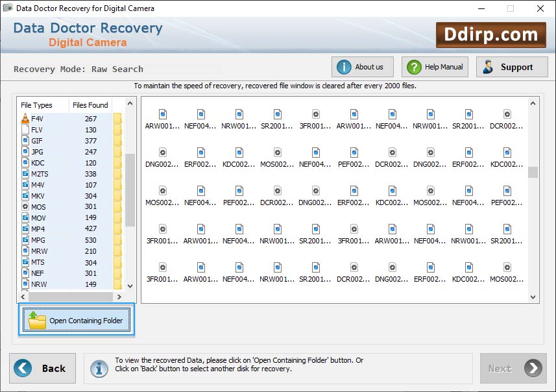Click the info icon in the bottom hint bar
The height and width of the screenshot is (392, 556).
tap(99, 369)
